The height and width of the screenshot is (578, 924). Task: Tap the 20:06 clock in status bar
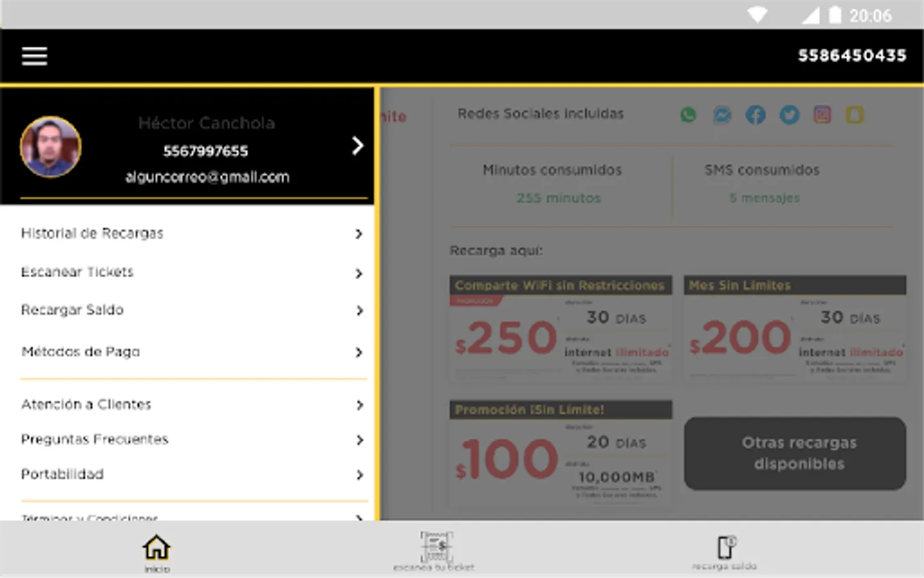click(871, 15)
